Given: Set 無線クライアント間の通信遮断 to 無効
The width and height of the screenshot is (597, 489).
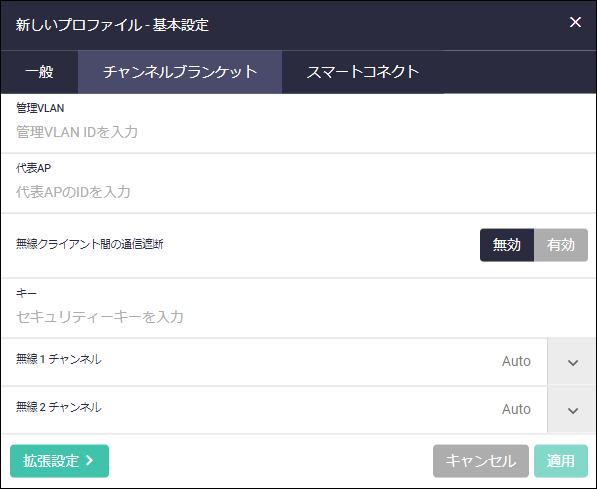Looking at the screenshot, I should click(x=507, y=245).
